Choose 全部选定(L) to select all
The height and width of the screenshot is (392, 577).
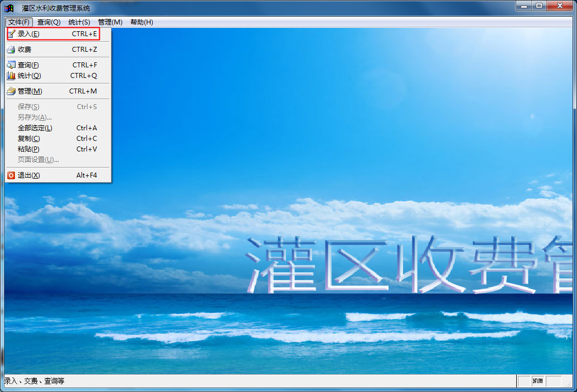point(36,128)
